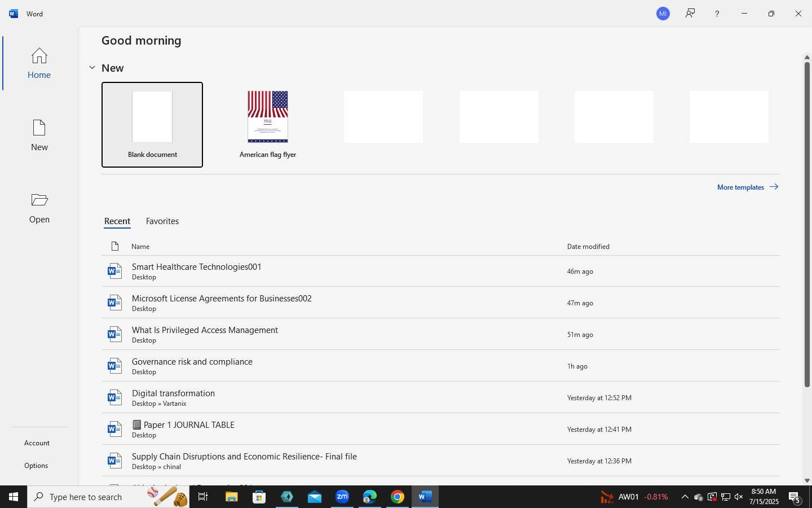Click the scrollbar up arrow

pyautogui.click(x=807, y=57)
